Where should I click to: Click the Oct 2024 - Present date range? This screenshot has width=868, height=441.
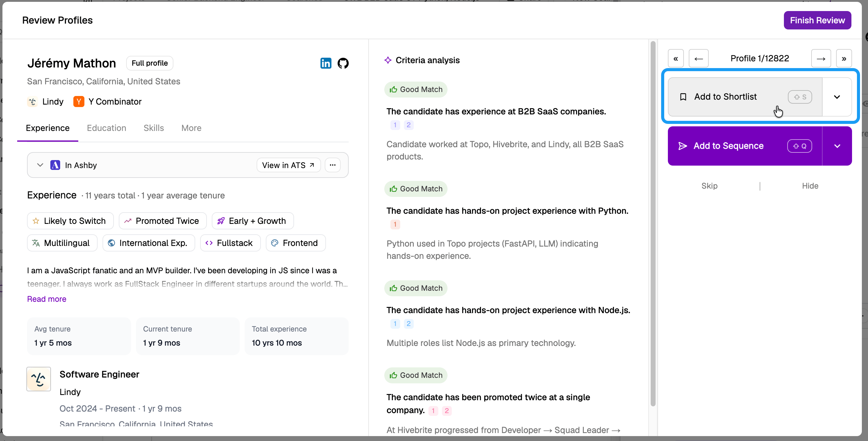pos(97,409)
